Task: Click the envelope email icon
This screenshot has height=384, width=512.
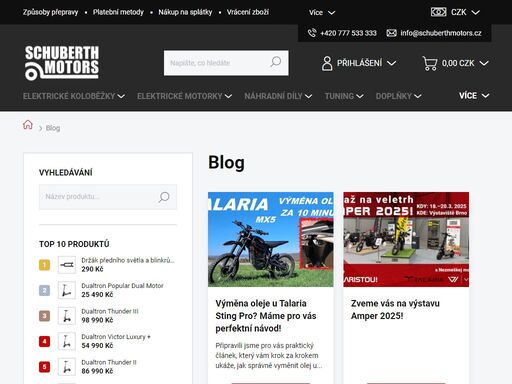Action: (x=391, y=33)
